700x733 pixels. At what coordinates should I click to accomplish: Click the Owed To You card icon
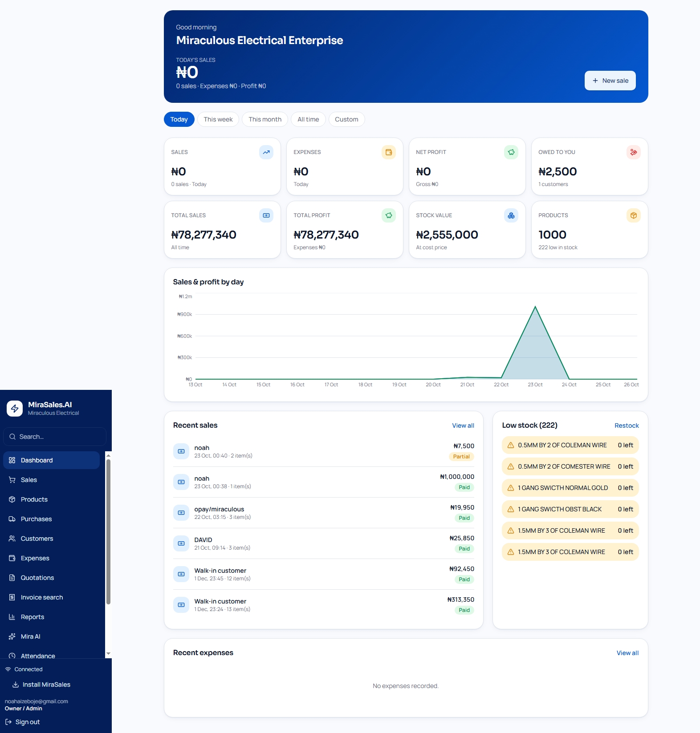click(x=634, y=152)
